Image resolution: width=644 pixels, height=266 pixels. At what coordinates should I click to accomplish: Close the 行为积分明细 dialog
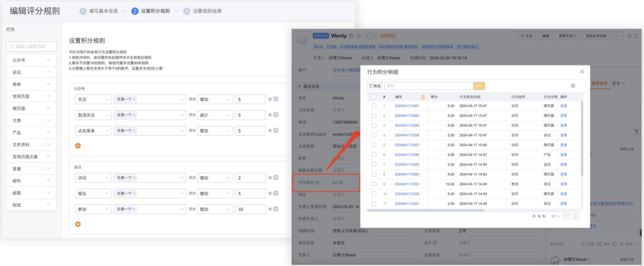point(580,72)
